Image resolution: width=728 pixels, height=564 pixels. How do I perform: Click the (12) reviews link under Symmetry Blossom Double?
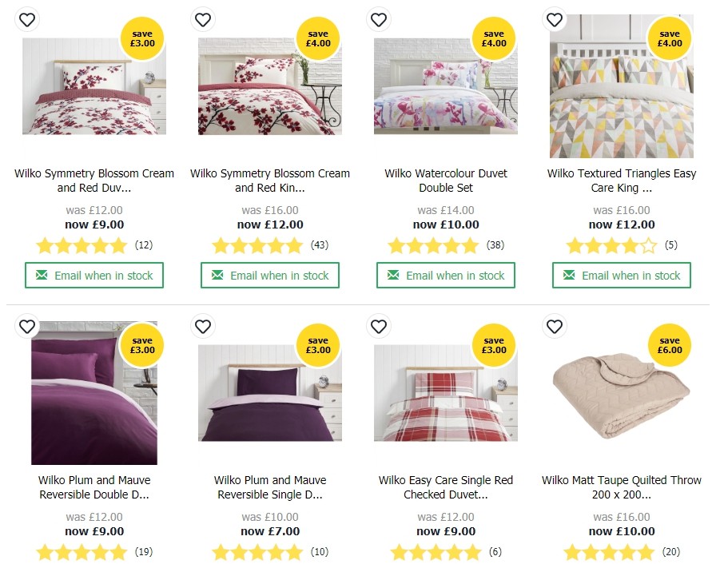pos(144,245)
